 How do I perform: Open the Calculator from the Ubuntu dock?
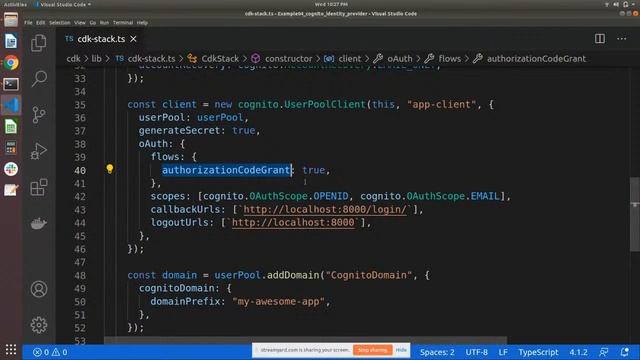(11, 147)
